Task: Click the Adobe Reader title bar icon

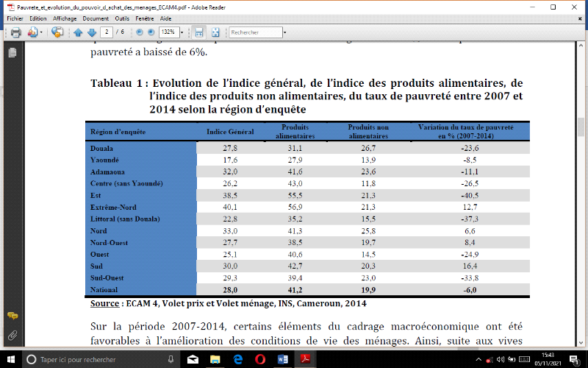Action: coord(11,7)
